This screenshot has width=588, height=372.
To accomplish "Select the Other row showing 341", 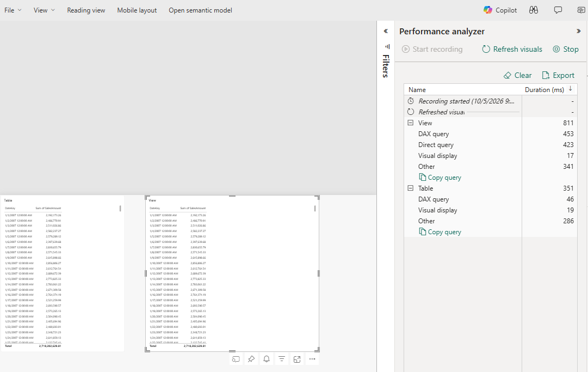I will pyautogui.click(x=491, y=167).
